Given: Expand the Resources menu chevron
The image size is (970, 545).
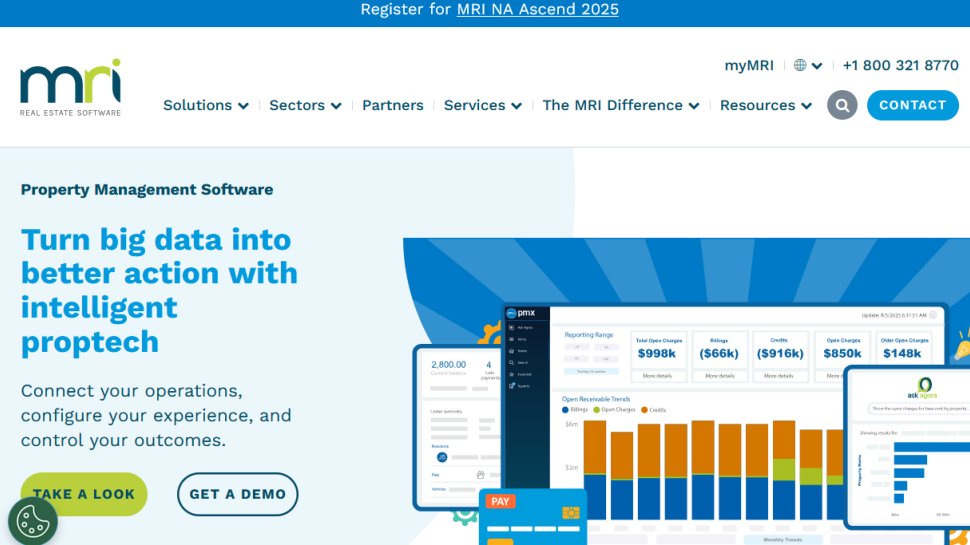Looking at the screenshot, I should [x=807, y=106].
